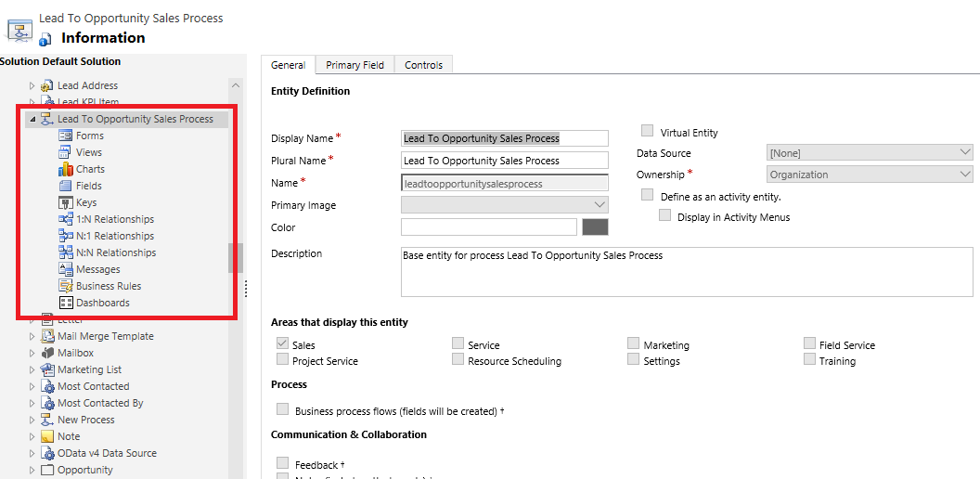Viewport: 980px width, 479px height.
Task: Toggle the Virtual Entity checkbox
Action: tap(648, 132)
